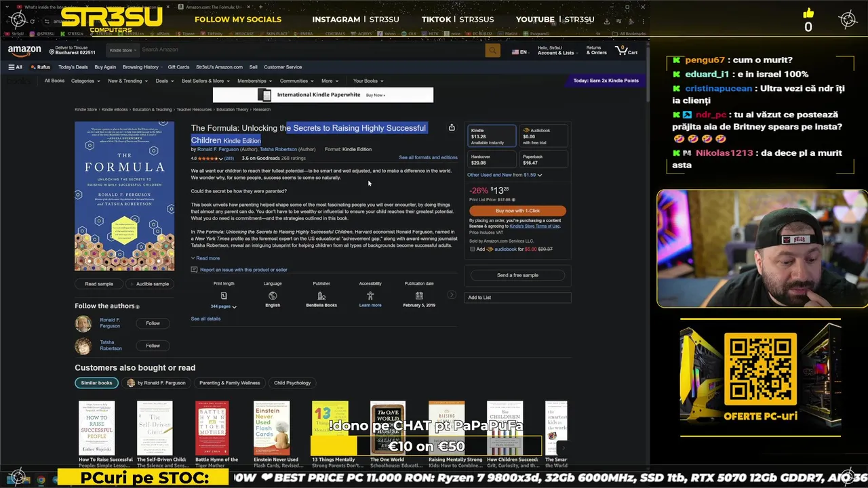
Task: Expand the Deals dropdown in the books bar
Action: [x=164, y=81]
